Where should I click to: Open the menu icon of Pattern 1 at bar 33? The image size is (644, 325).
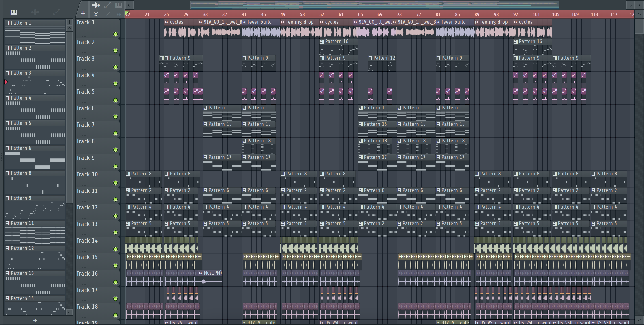tap(205, 108)
